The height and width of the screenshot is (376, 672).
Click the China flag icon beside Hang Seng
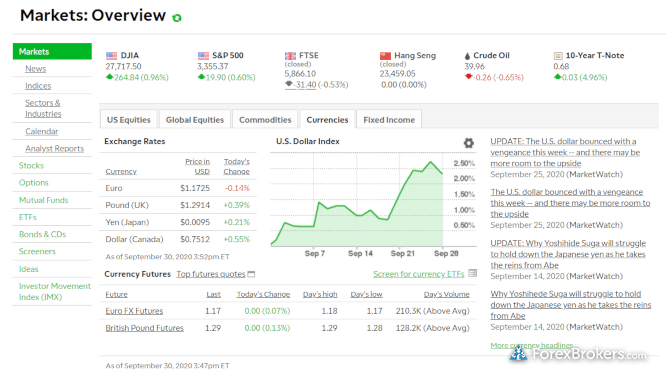pos(385,56)
